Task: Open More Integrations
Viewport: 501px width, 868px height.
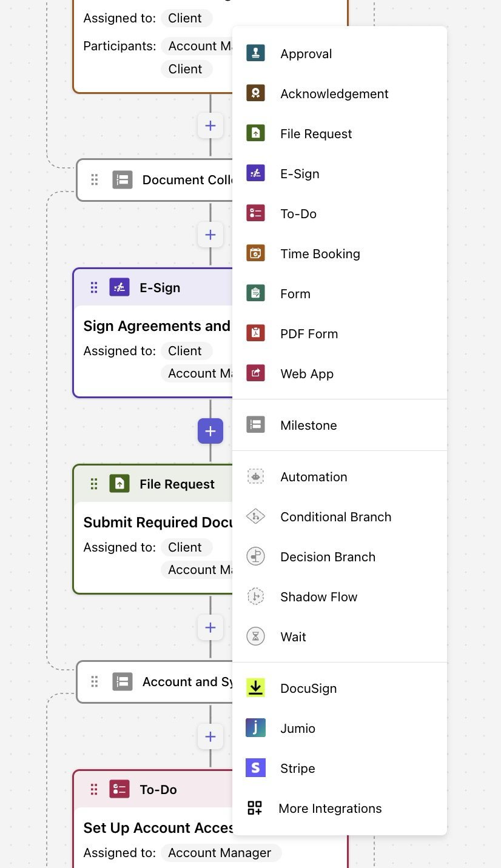Action: tap(330, 809)
